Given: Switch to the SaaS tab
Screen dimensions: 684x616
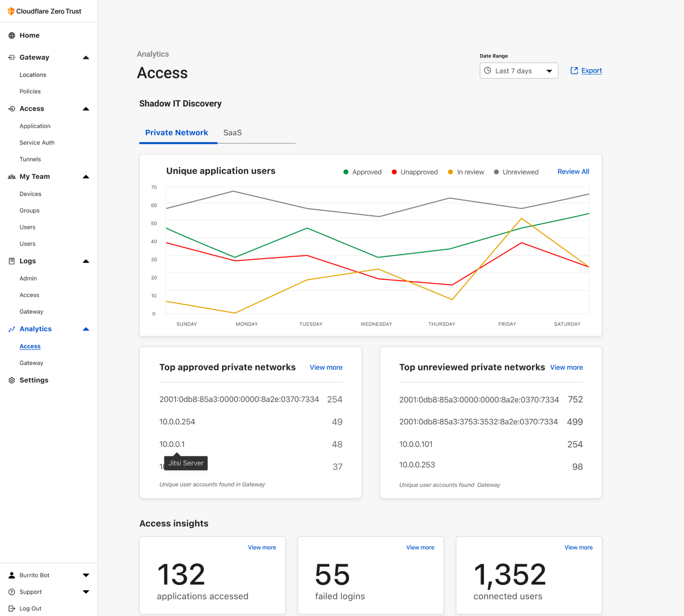Looking at the screenshot, I should click(x=232, y=133).
